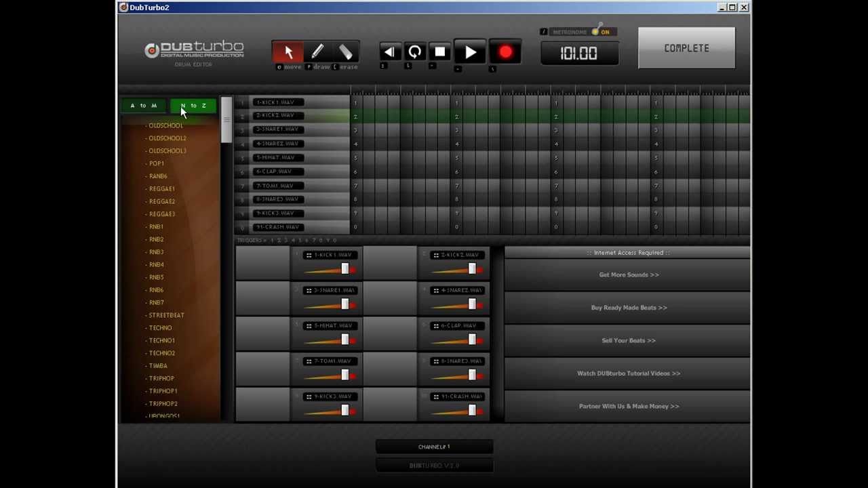Stop playback with the square button
Image resolution: width=868 pixels, height=488 pixels.
pos(440,52)
